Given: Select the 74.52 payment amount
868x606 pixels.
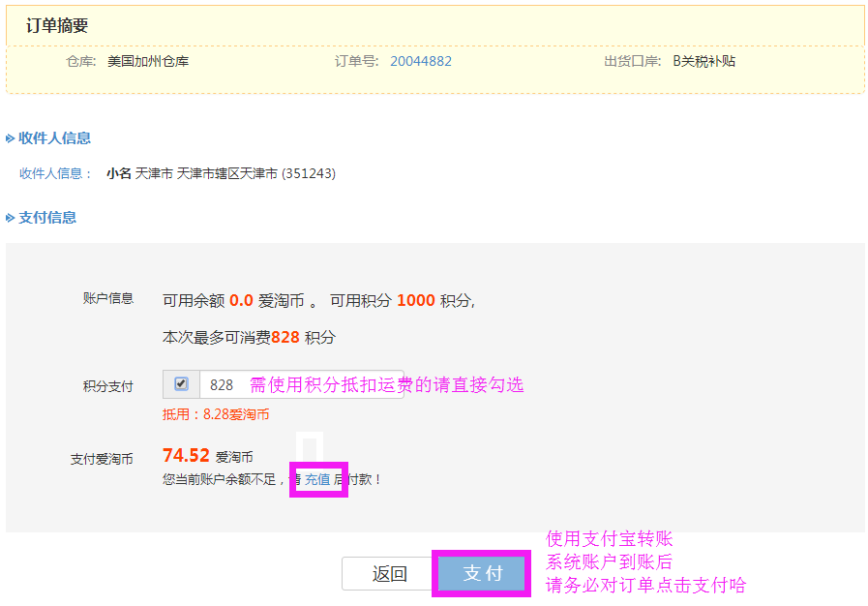Looking at the screenshot, I should point(186,455).
